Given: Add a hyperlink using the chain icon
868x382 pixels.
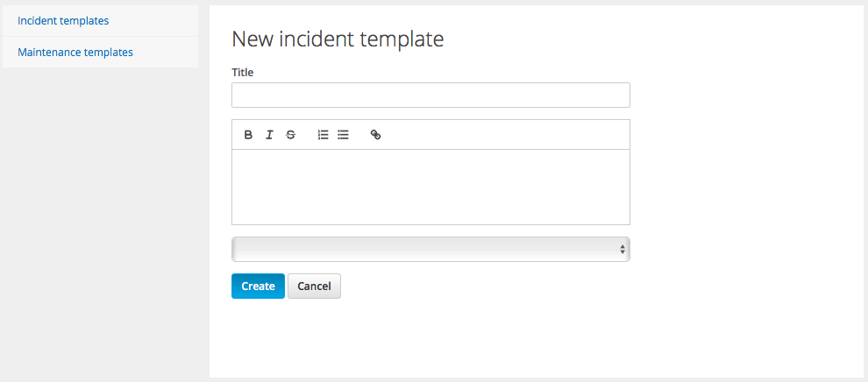Looking at the screenshot, I should click(x=375, y=134).
